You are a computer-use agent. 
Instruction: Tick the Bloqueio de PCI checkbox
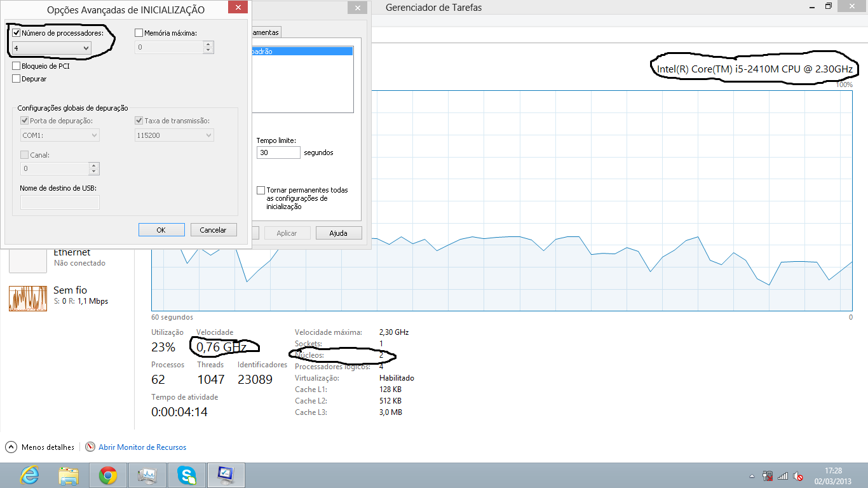pos(17,66)
